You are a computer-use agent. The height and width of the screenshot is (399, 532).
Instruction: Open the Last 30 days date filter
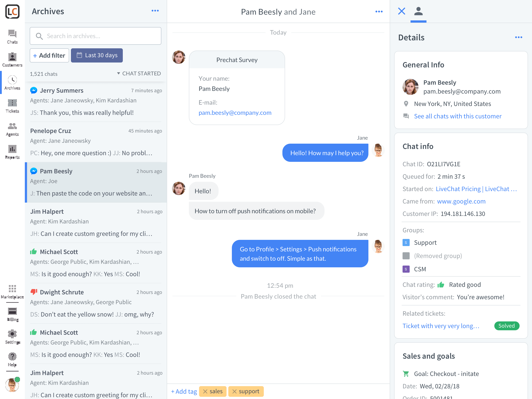[x=97, y=55]
